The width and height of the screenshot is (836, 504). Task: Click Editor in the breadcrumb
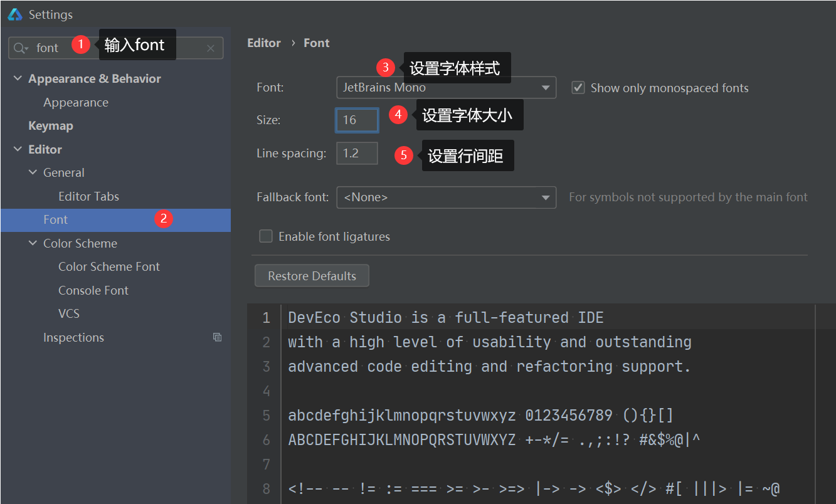click(x=264, y=43)
